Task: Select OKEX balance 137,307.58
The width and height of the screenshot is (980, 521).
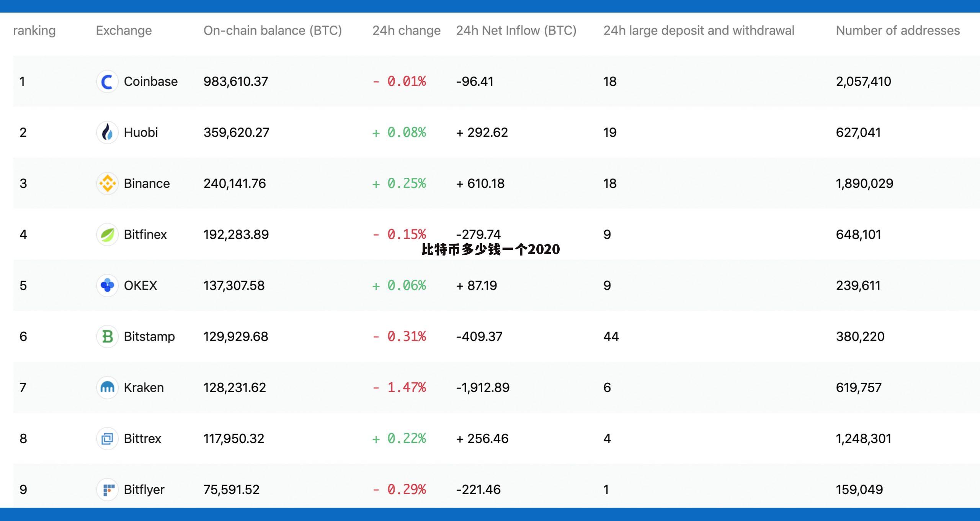Action: pyautogui.click(x=234, y=285)
